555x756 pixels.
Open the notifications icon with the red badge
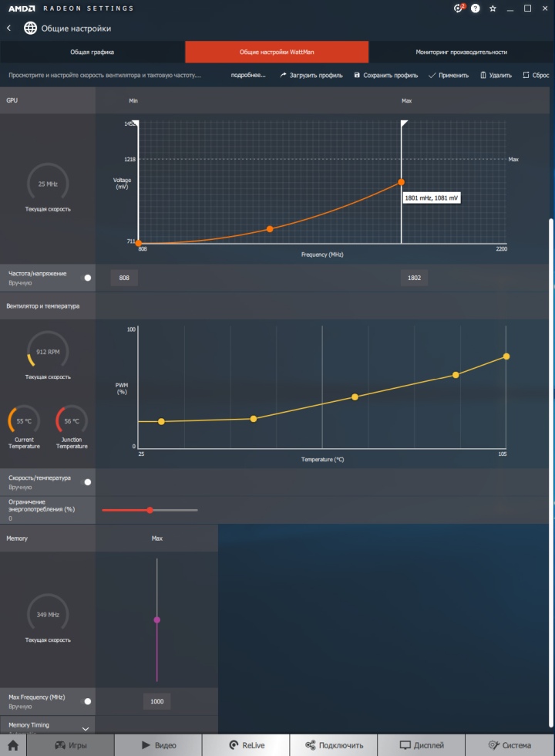coord(458,8)
